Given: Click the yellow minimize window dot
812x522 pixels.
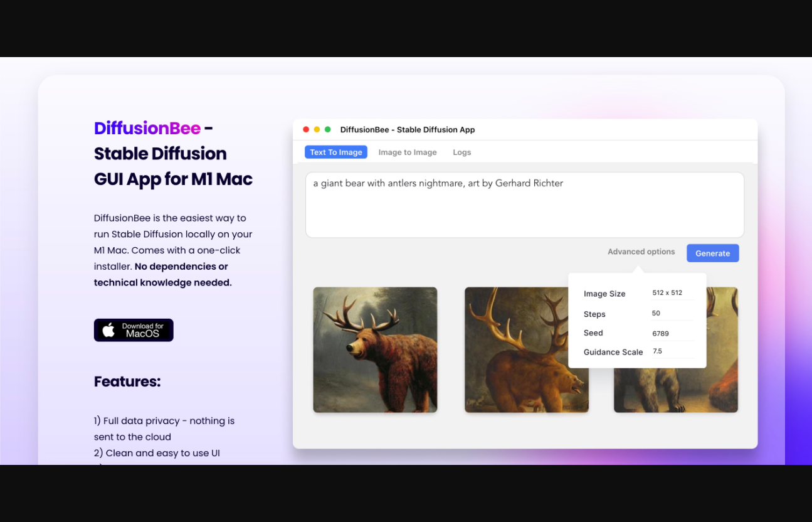Looking at the screenshot, I should pyautogui.click(x=317, y=130).
